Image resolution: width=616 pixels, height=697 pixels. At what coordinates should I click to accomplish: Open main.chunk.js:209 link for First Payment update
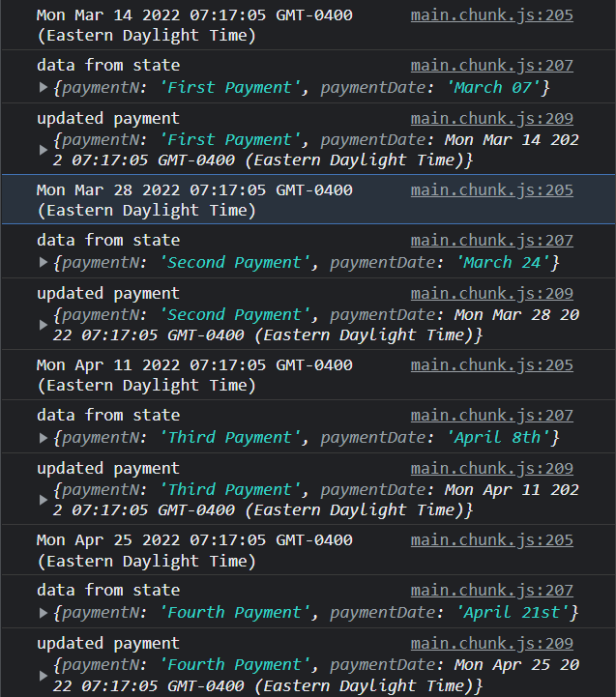491,119
